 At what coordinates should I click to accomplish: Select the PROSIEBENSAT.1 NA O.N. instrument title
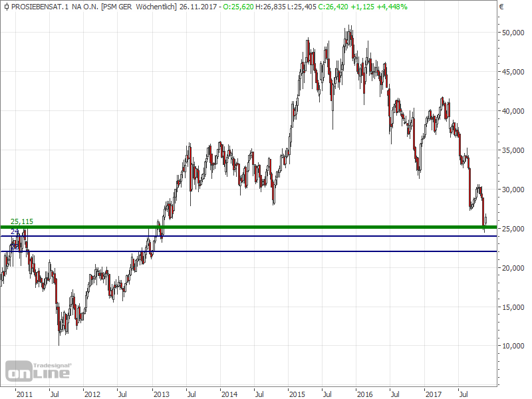click(51, 6)
